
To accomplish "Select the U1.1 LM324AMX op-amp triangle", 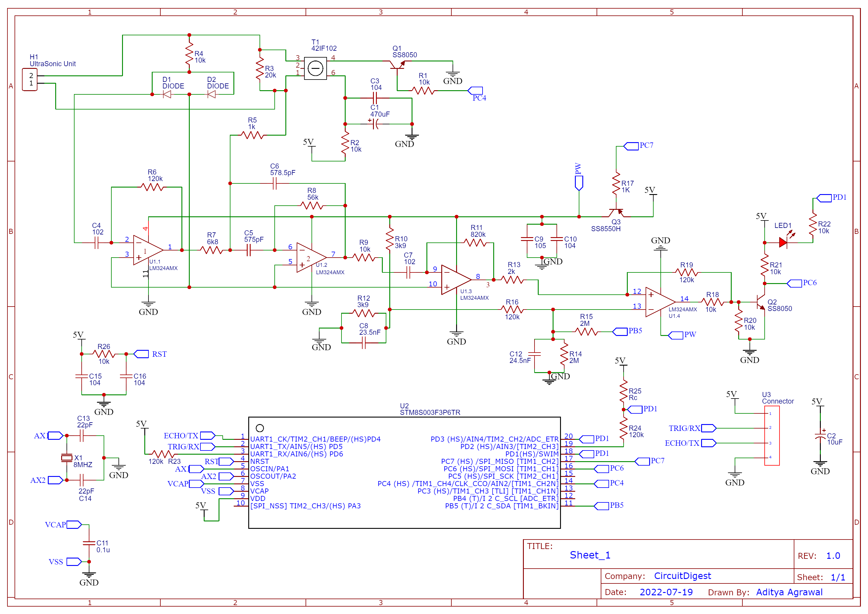I will [148, 250].
